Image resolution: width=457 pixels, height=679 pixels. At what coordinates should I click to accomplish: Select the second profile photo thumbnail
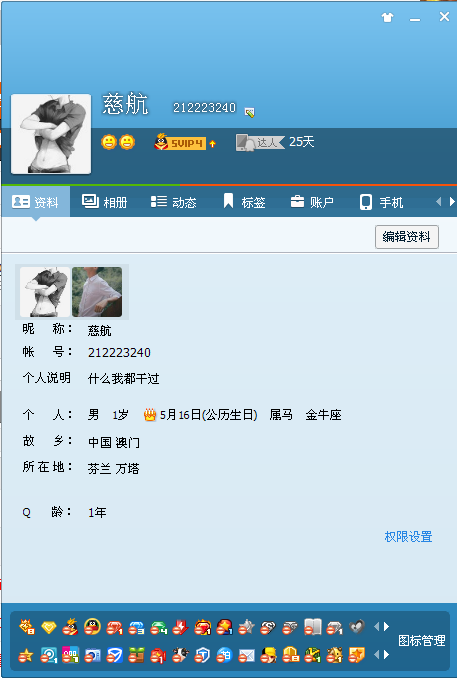(x=97, y=292)
